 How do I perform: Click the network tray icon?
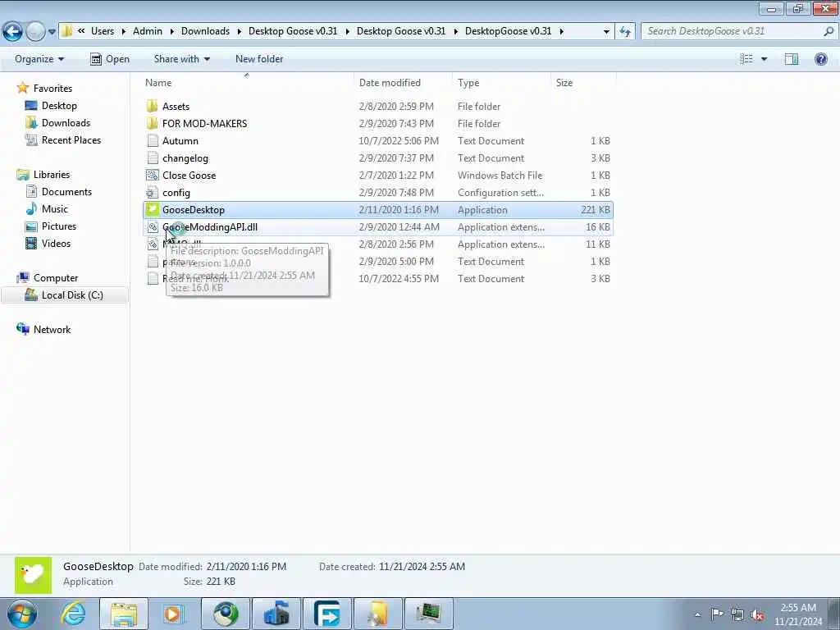point(737,614)
